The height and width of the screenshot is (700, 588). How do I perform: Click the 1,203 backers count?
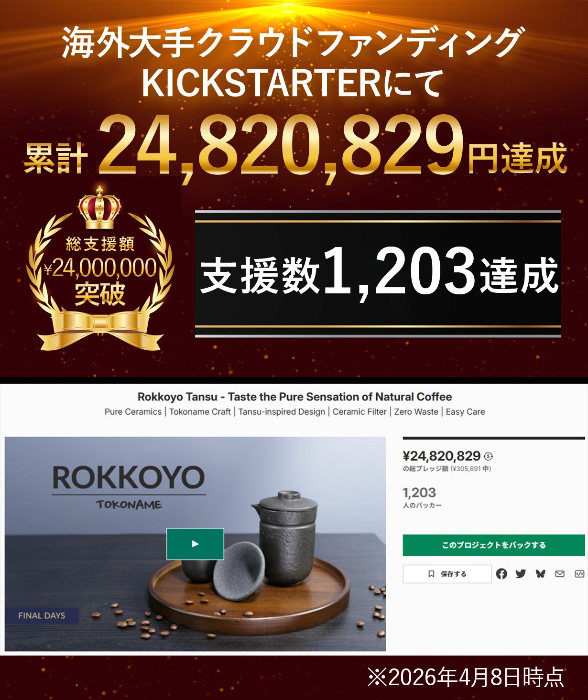point(419,493)
